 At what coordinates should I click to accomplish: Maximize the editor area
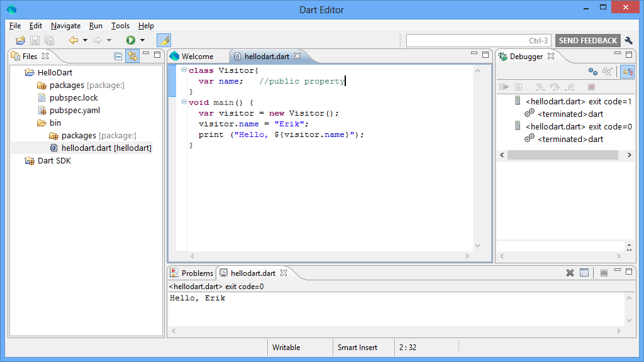coord(486,55)
